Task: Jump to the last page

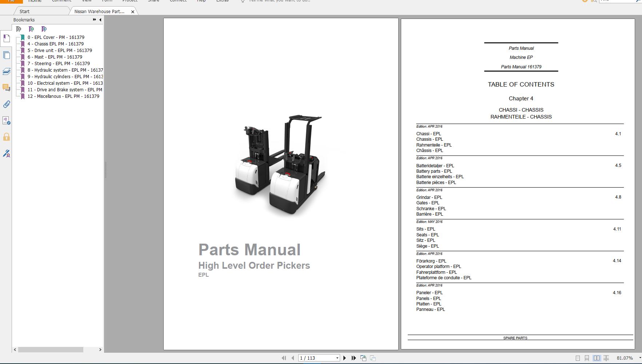Action: click(354, 358)
